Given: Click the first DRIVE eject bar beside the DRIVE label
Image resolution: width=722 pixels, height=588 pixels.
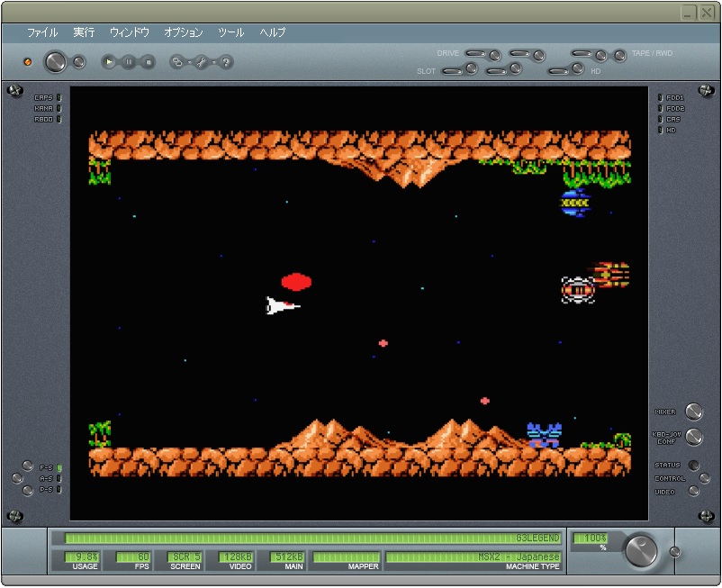Looking at the screenshot, I should pyautogui.click(x=475, y=53).
